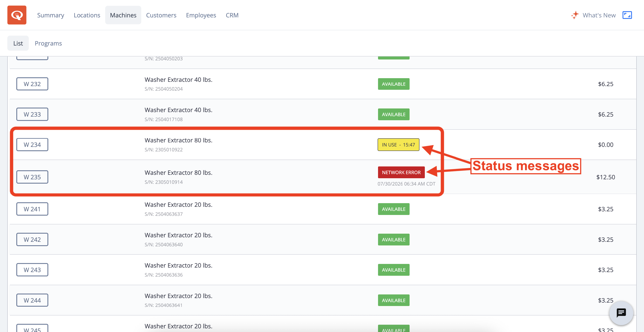Image resolution: width=644 pixels, height=332 pixels.
Task: Go to the Summary tab
Action: (x=50, y=15)
